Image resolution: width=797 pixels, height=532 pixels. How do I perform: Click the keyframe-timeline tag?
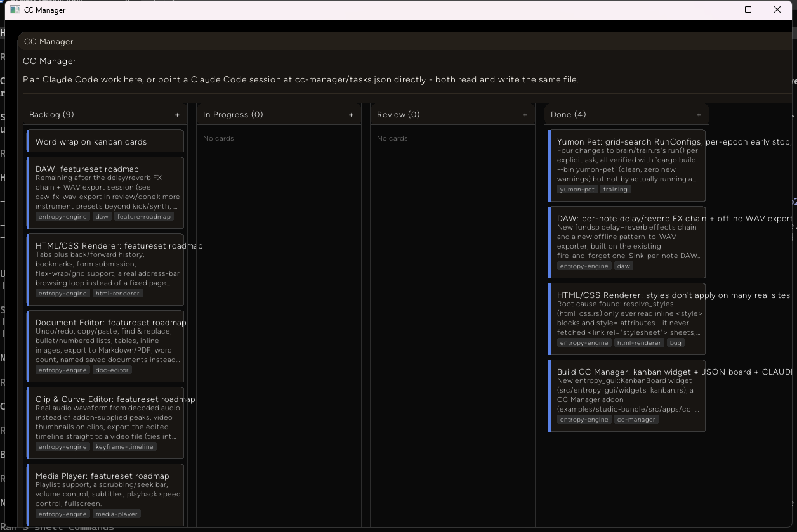124,447
